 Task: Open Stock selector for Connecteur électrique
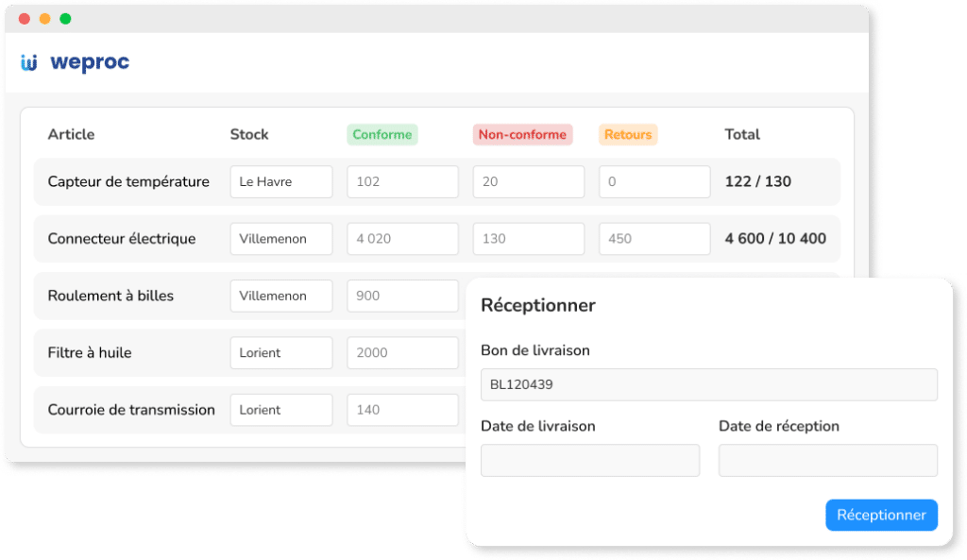280,239
